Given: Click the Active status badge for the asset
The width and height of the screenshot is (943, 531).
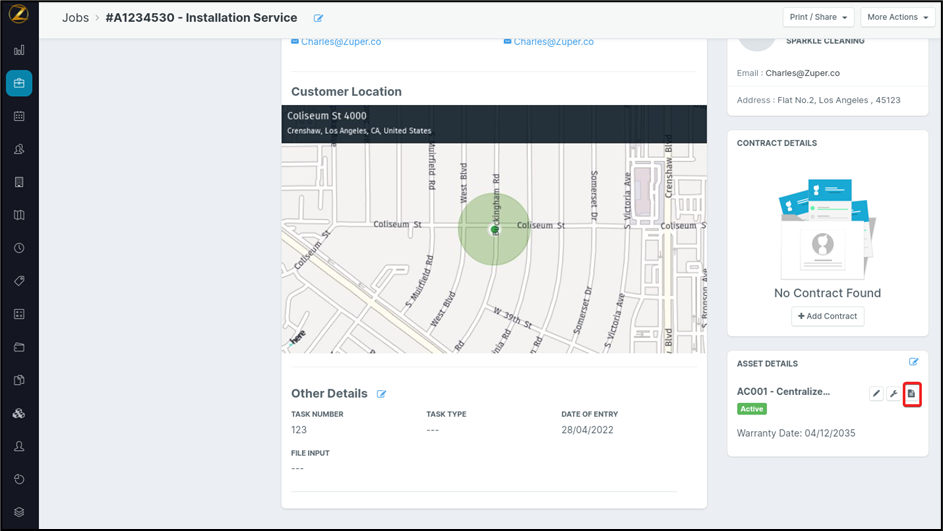Looking at the screenshot, I should tap(752, 409).
